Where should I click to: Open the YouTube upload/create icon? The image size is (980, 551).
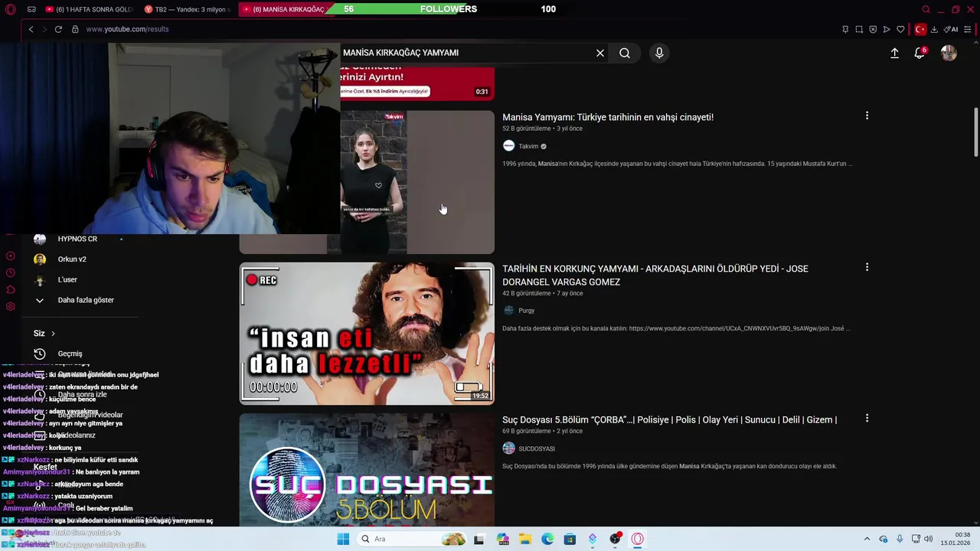(894, 53)
